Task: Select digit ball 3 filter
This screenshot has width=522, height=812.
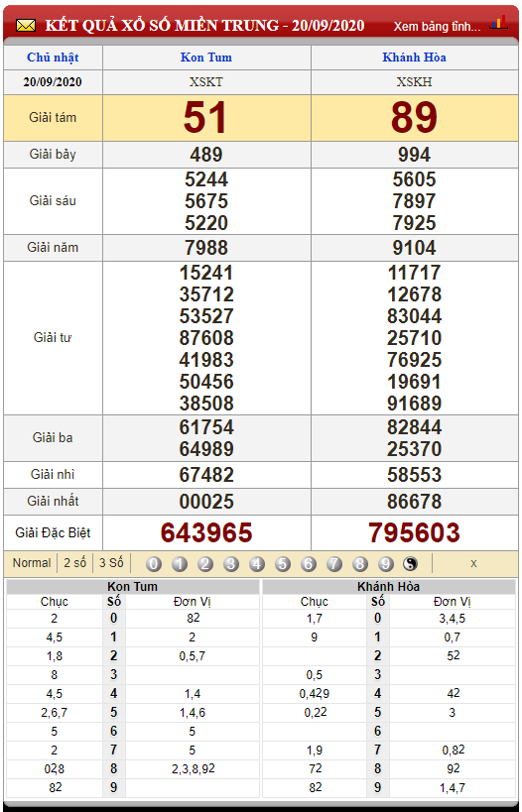Action: tap(230, 563)
